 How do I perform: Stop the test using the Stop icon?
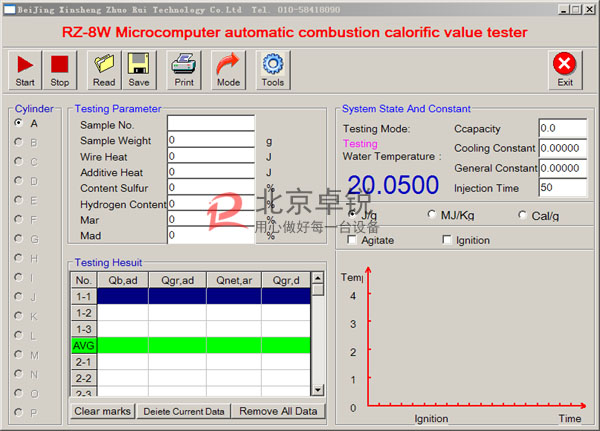[x=60, y=70]
